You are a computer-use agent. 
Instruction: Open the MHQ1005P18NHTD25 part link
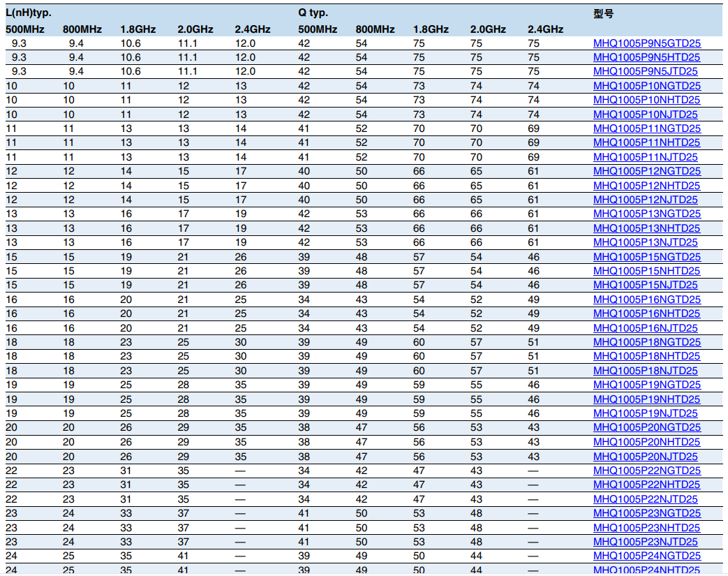tap(646, 356)
